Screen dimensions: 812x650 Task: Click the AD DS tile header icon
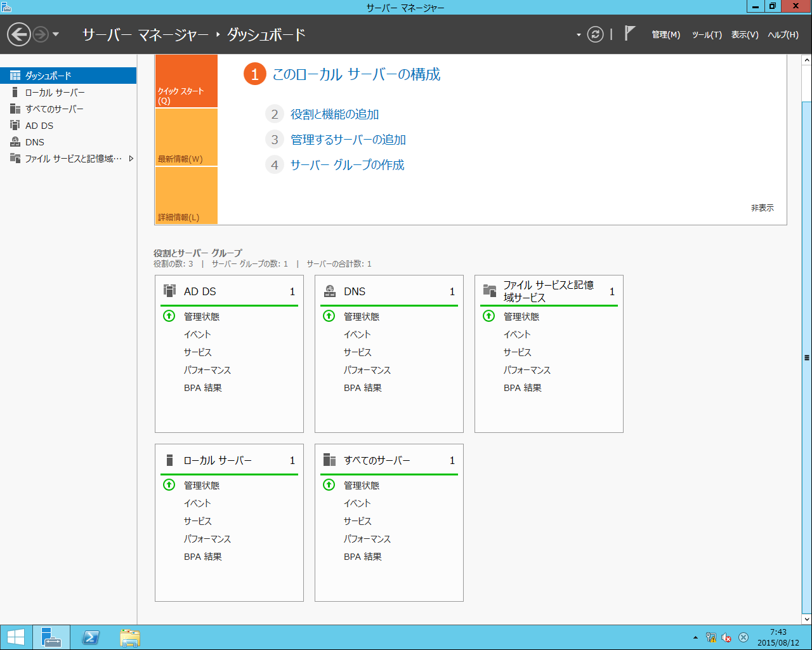coord(169,291)
